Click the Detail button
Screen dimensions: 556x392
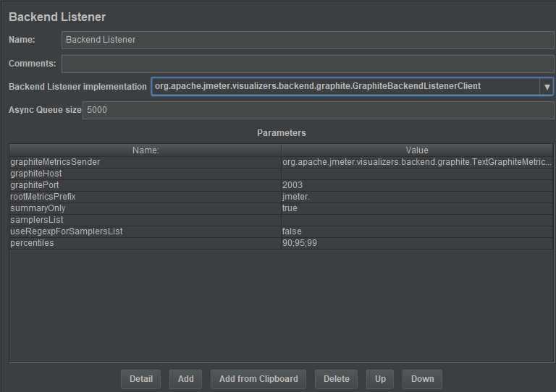(140, 379)
